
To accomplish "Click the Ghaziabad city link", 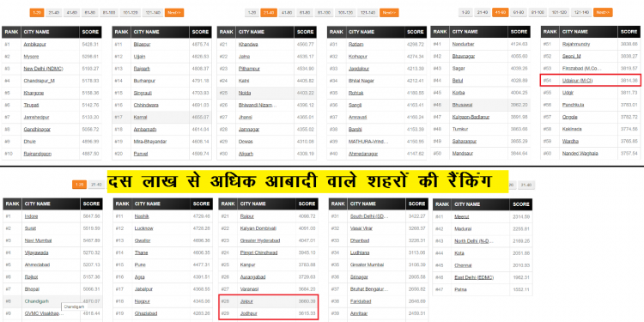I will [145, 313].
